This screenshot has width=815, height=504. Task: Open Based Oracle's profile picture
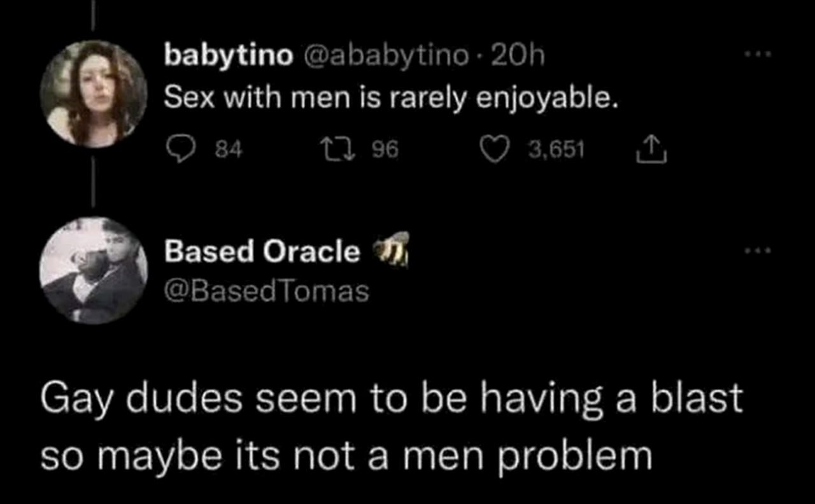point(94,270)
